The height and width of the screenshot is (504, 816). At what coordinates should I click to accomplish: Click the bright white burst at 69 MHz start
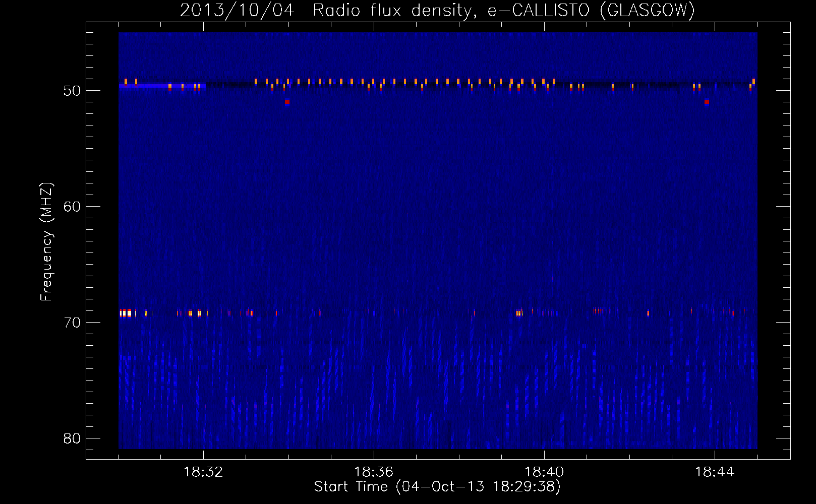126,313
